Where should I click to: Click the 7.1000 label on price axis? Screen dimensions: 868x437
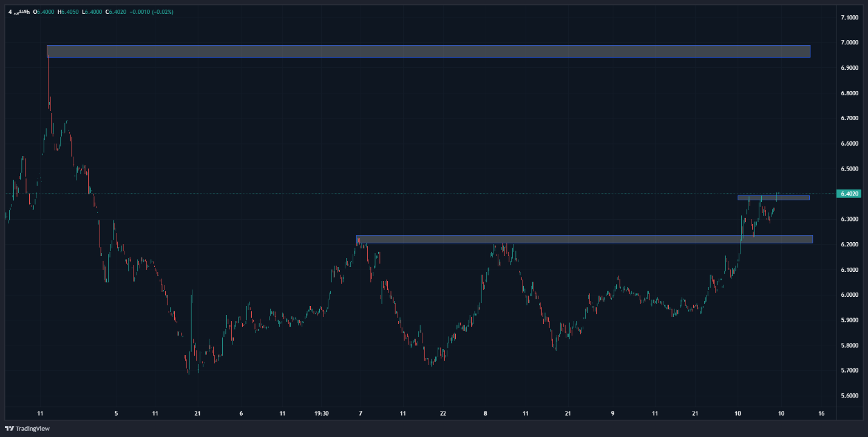point(848,18)
